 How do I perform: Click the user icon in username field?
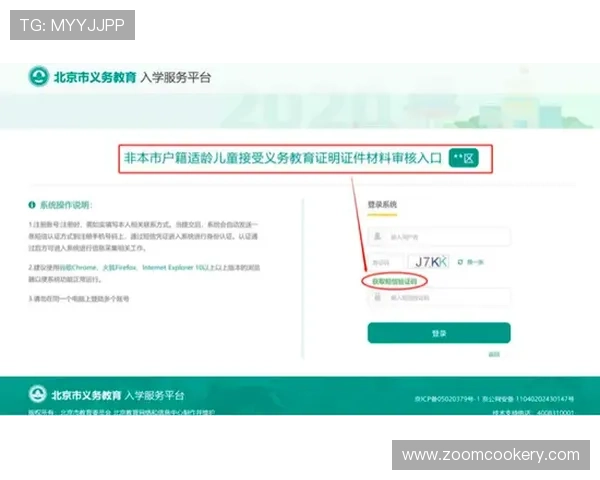(x=377, y=236)
